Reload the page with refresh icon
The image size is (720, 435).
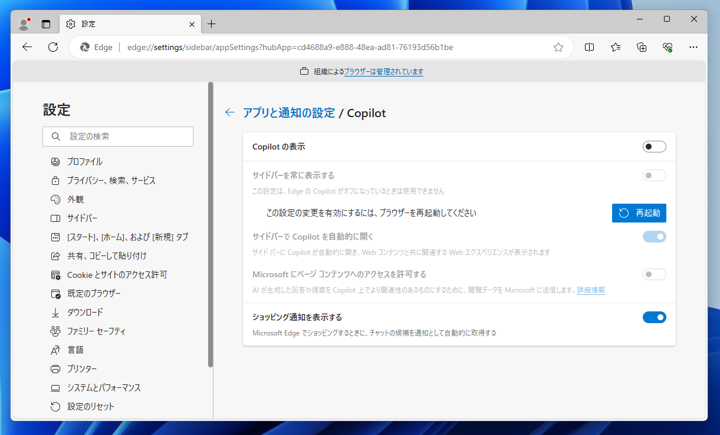click(53, 47)
